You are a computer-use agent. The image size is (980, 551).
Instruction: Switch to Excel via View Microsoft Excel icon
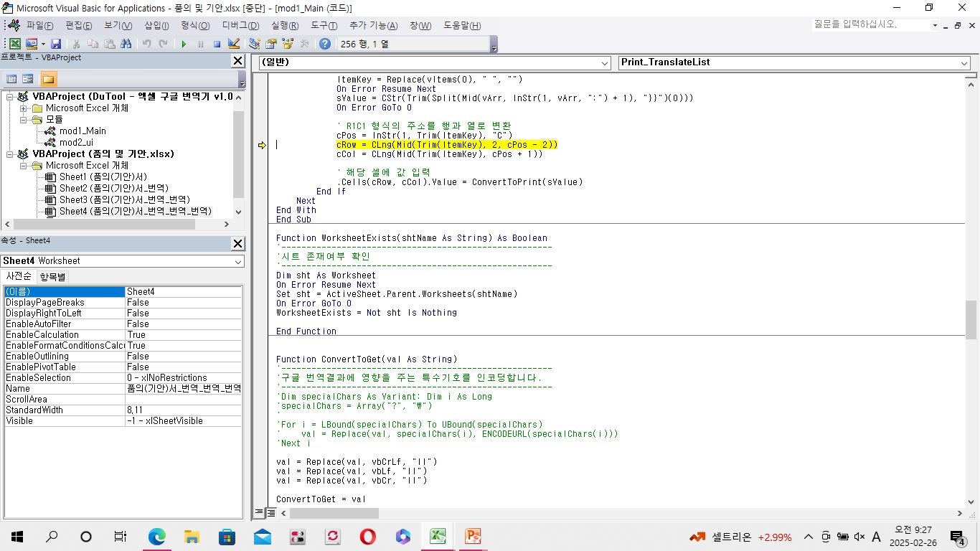click(x=14, y=44)
